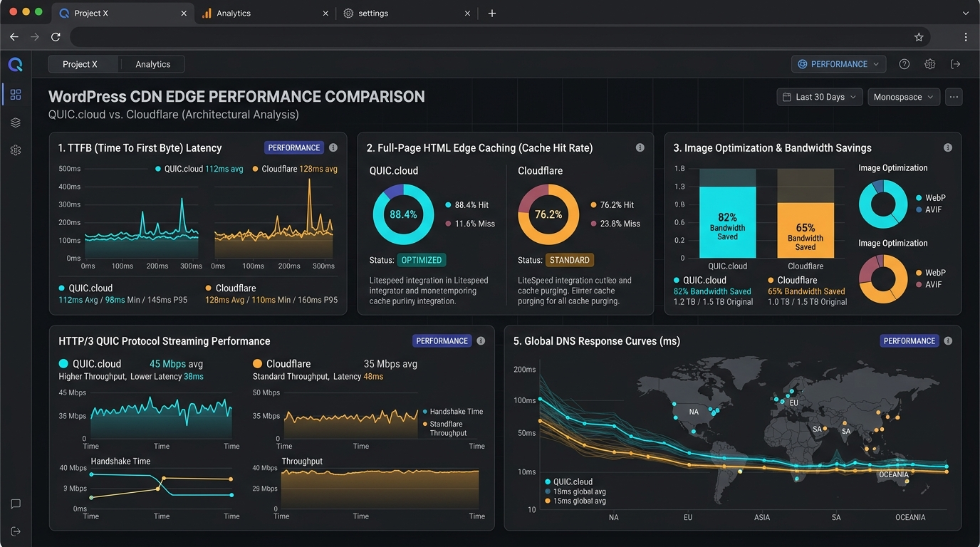Reload the page in the browser
Image resolution: width=980 pixels, height=547 pixels.
point(56,37)
